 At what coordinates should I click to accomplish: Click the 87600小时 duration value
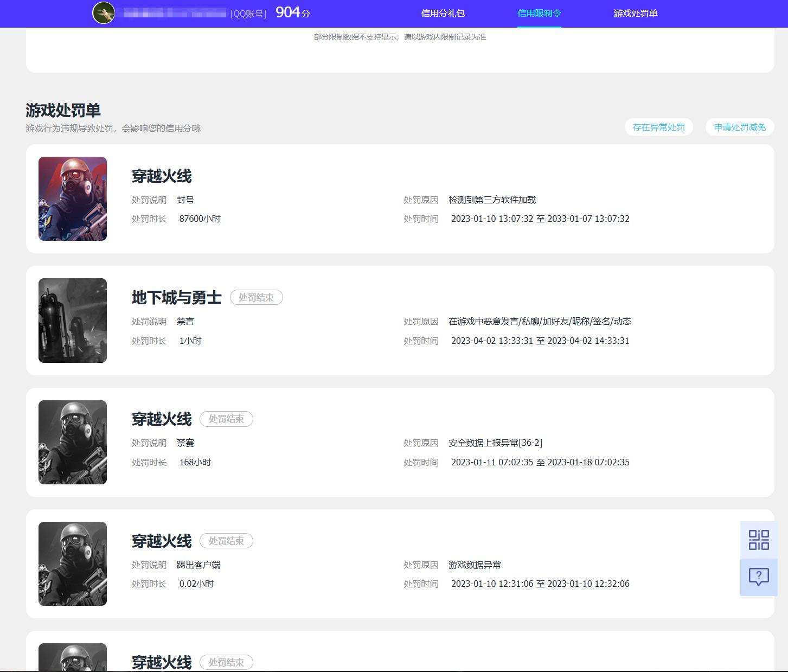tap(200, 219)
